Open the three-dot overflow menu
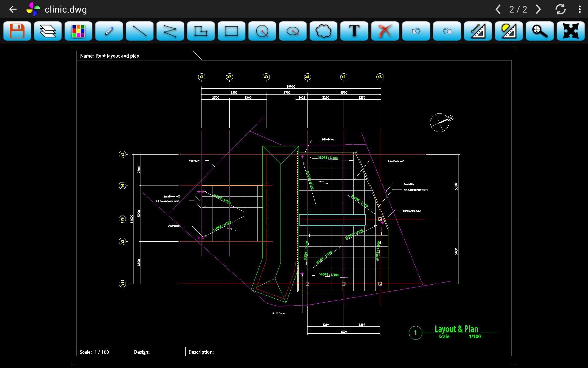This screenshot has width=588, height=368. point(579,10)
